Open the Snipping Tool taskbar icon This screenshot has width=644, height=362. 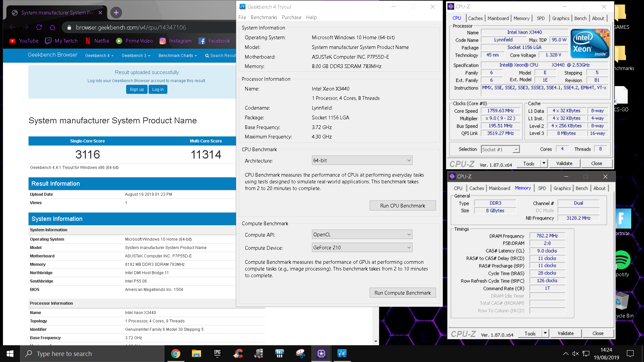point(301,354)
